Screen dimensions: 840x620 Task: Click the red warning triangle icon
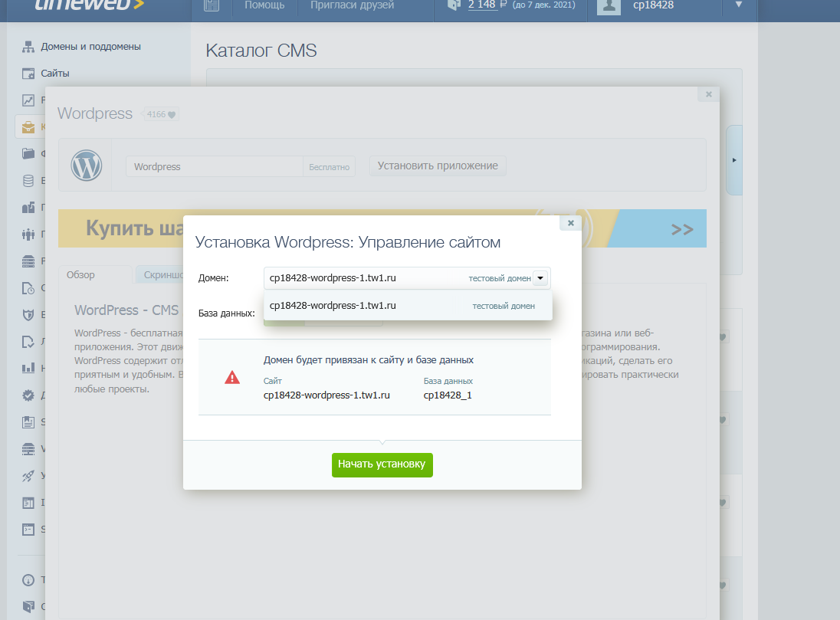pos(232,378)
